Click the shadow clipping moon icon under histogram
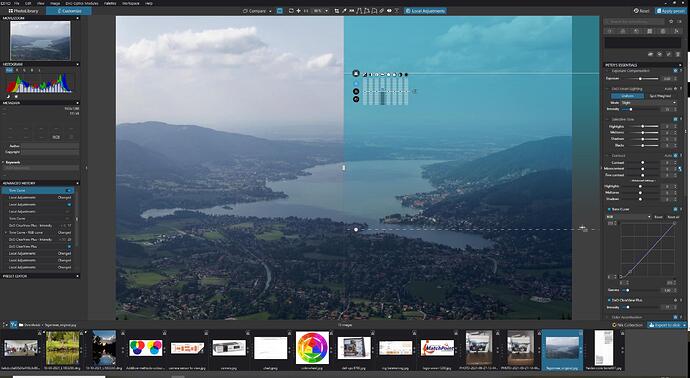This screenshot has height=378, width=690. (8, 96)
